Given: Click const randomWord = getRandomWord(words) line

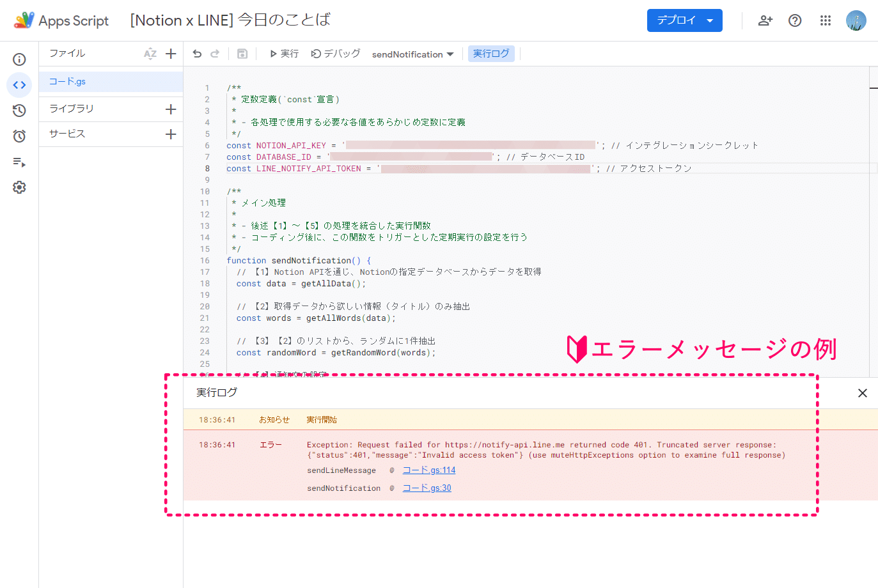Looking at the screenshot, I should coord(336,353).
